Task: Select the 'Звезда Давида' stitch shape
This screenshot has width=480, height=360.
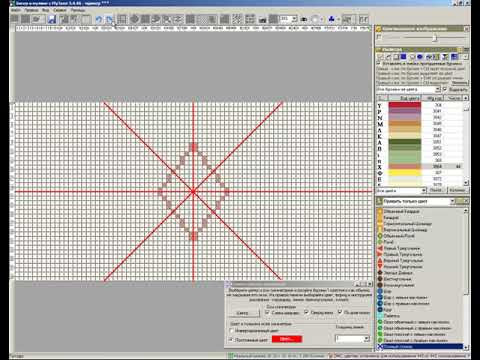Action: tap(395, 273)
